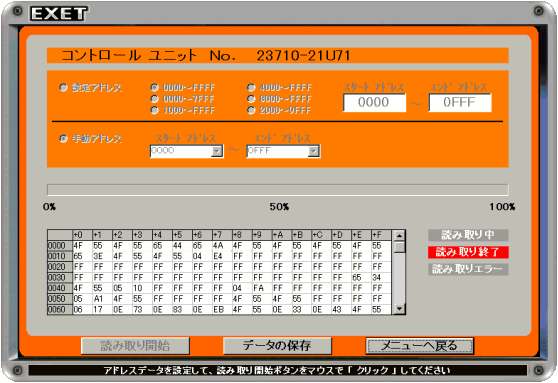558x383 pixels.
Task: Click the hex table scrollbar down arrow
Action: 399,309
